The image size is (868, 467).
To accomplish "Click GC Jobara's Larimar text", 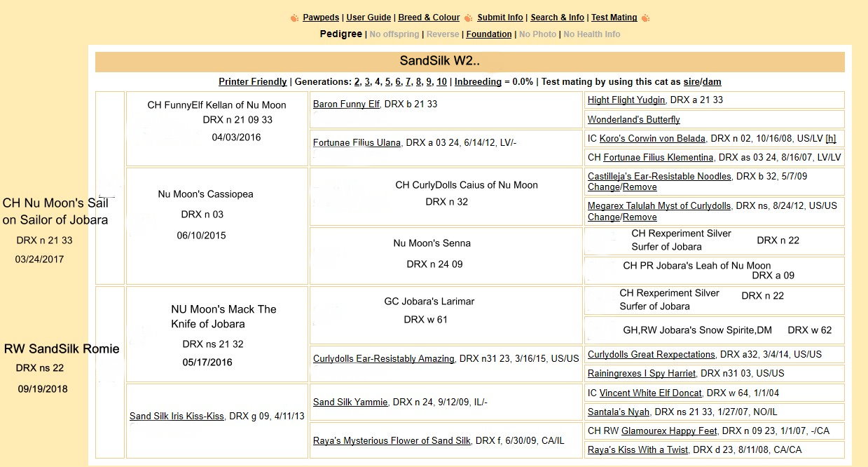I will 429,301.
